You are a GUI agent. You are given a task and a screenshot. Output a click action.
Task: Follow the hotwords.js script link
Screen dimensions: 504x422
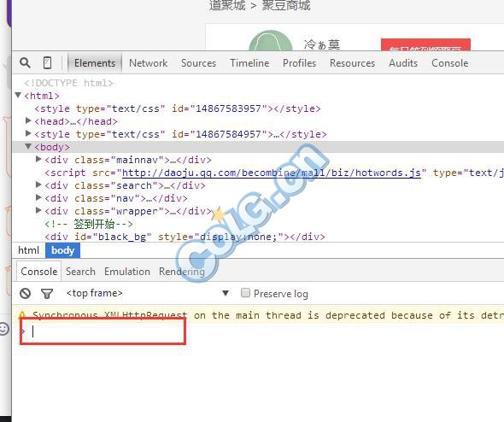point(272,173)
